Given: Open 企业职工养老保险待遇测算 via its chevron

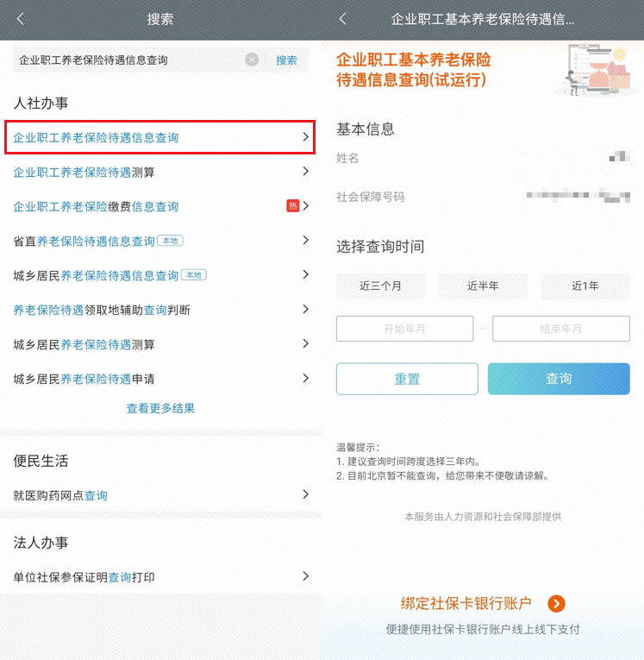Looking at the screenshot, I should (305, 172).
